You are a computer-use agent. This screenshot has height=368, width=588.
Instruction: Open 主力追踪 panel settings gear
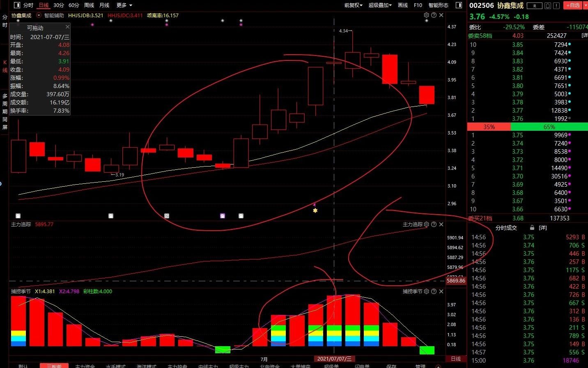tap(427, 224)
